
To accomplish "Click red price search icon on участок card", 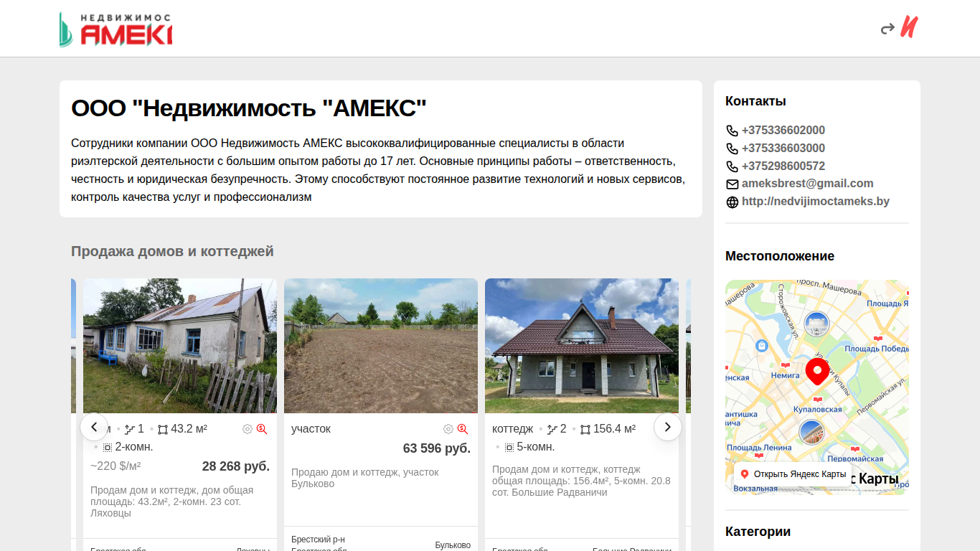I will click(463, 429).
